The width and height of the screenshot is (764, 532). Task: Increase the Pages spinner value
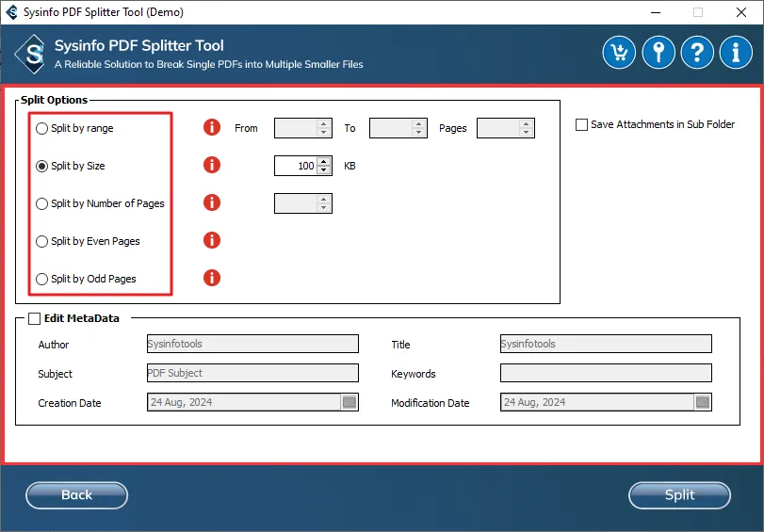[x=526, y=123]
